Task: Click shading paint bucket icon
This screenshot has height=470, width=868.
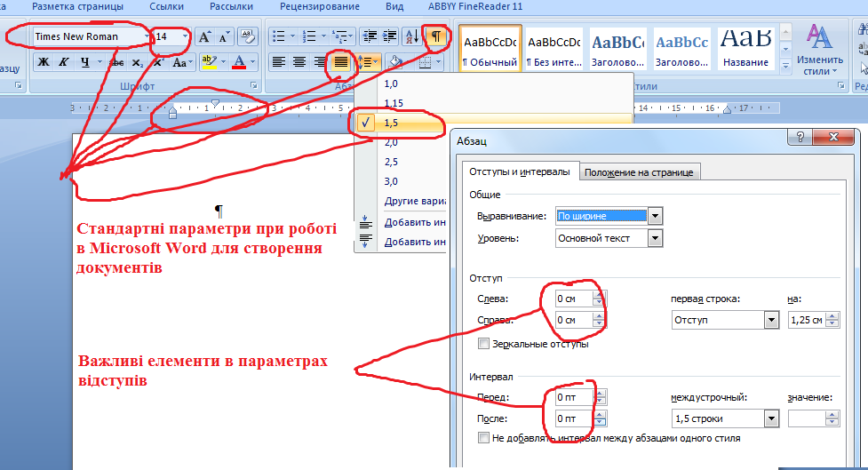Action: click(395, 62)
